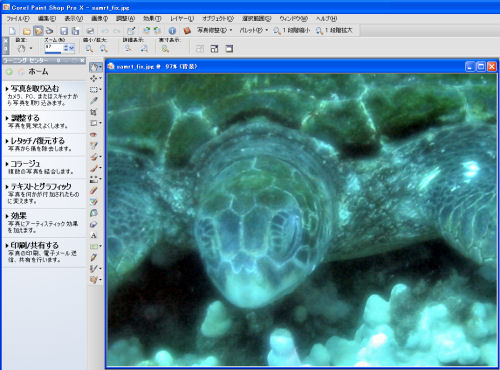
Task: Click the 1 段階縮小 zoom out button
Action: pyautogui.click(x=292, y=30)
